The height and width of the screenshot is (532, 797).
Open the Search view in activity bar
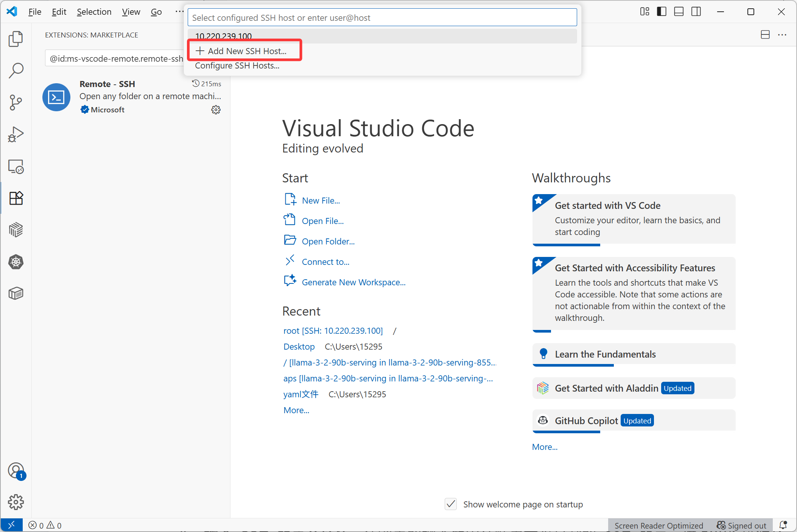click(x=16, y=71)
